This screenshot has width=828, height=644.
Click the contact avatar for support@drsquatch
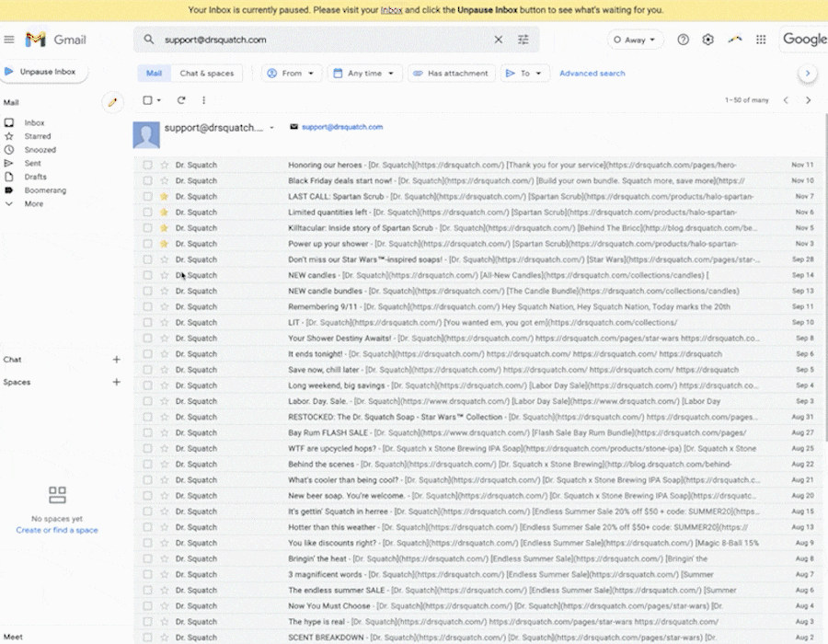coord(146,135)
